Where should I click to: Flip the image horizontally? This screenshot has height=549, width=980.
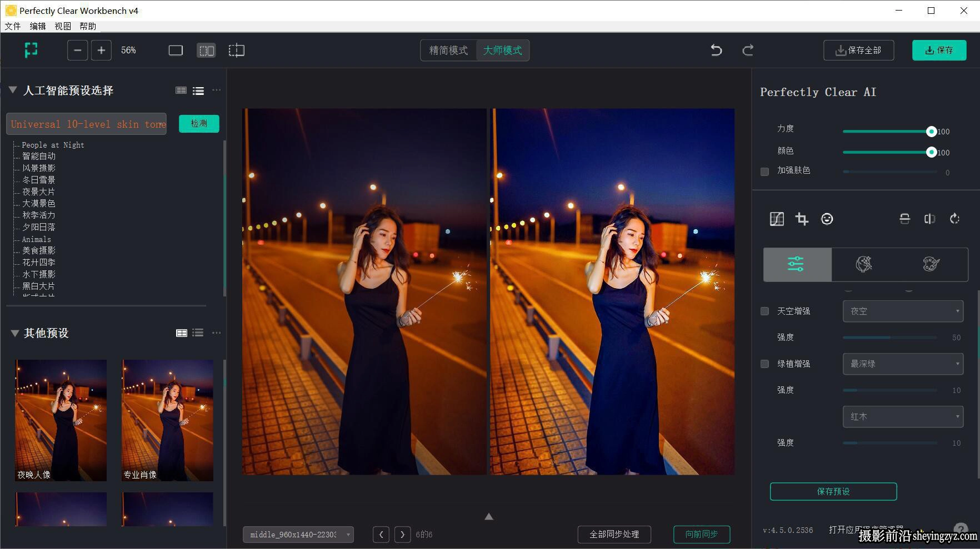(929, 219)
